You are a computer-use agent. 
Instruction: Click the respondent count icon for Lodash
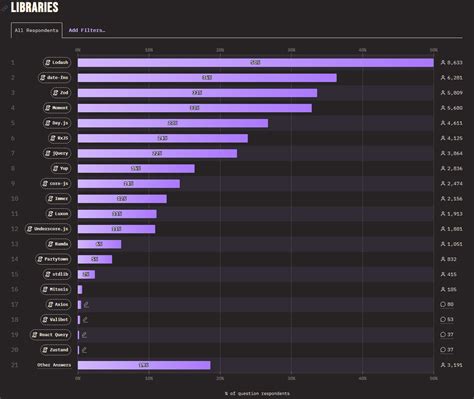tap(443, 62)
